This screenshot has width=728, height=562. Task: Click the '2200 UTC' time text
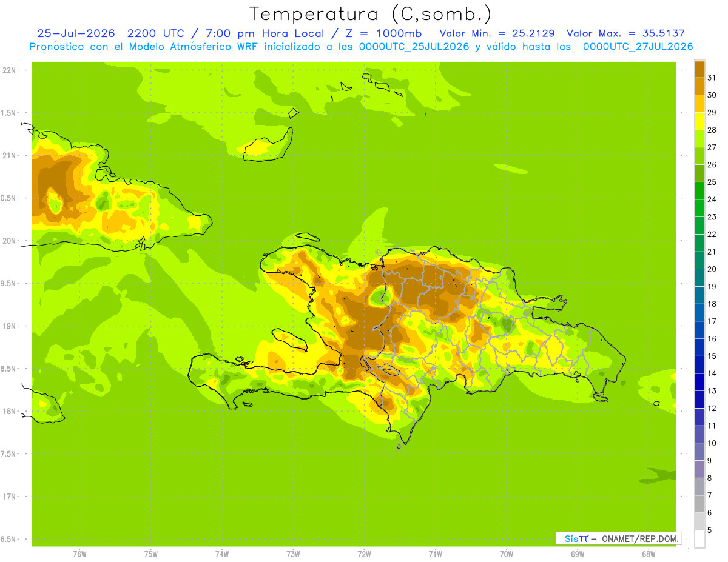157,33
